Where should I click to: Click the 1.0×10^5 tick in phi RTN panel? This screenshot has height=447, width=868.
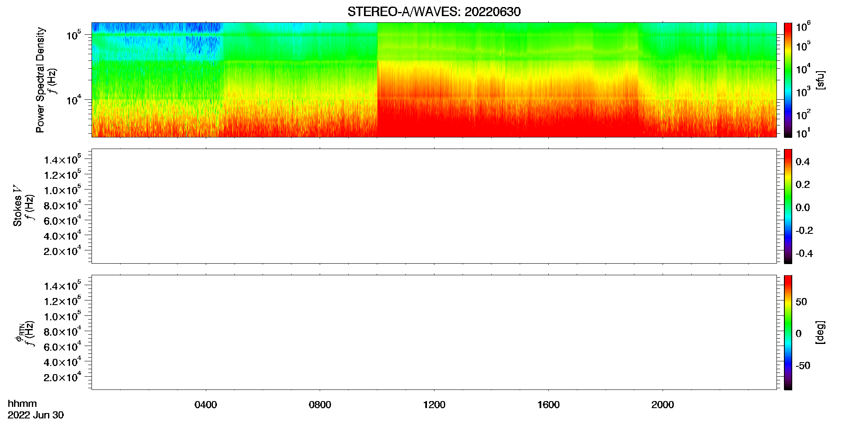(x=63, y=316)
